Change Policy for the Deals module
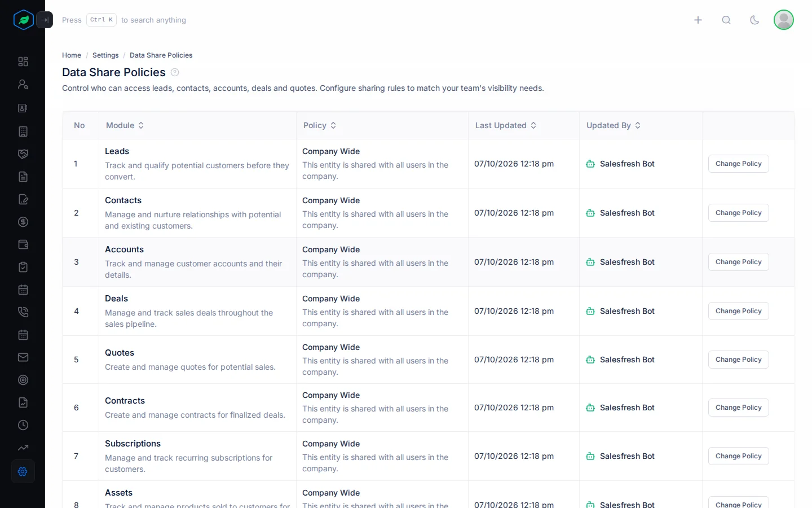Viewport: 812px width, 508px height. [739, 311]
